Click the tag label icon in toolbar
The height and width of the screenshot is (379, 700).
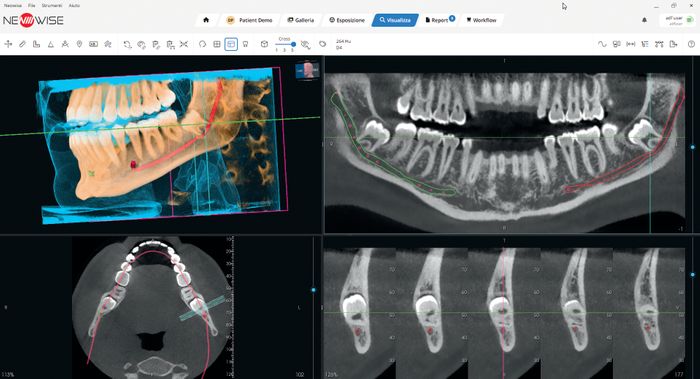(322, 44)
